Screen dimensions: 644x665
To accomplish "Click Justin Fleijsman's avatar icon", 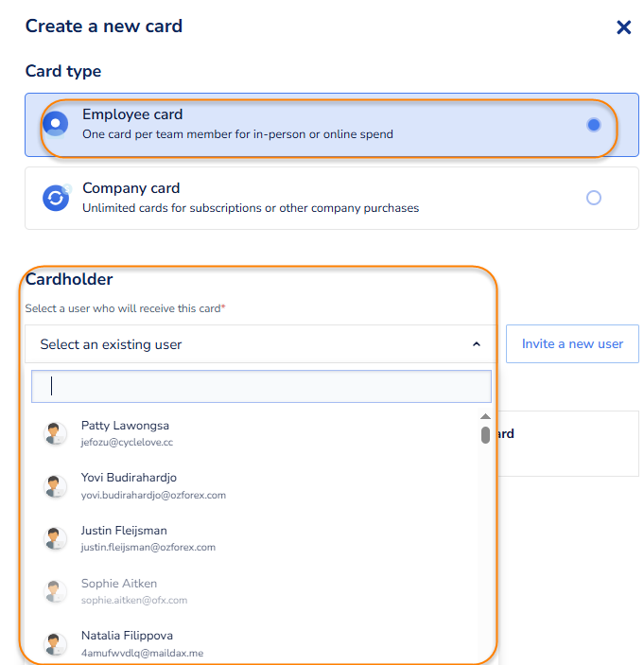I will click(56, 538).
